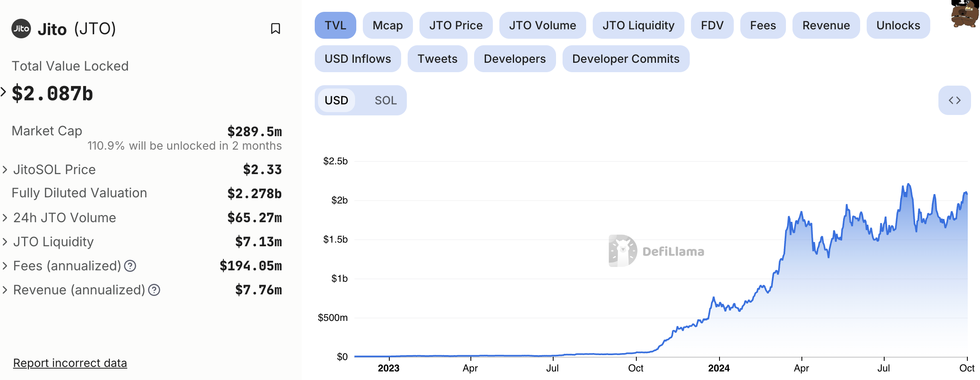Click the Jito logo icon
The image size is (980, 380).
coord(21,29)
